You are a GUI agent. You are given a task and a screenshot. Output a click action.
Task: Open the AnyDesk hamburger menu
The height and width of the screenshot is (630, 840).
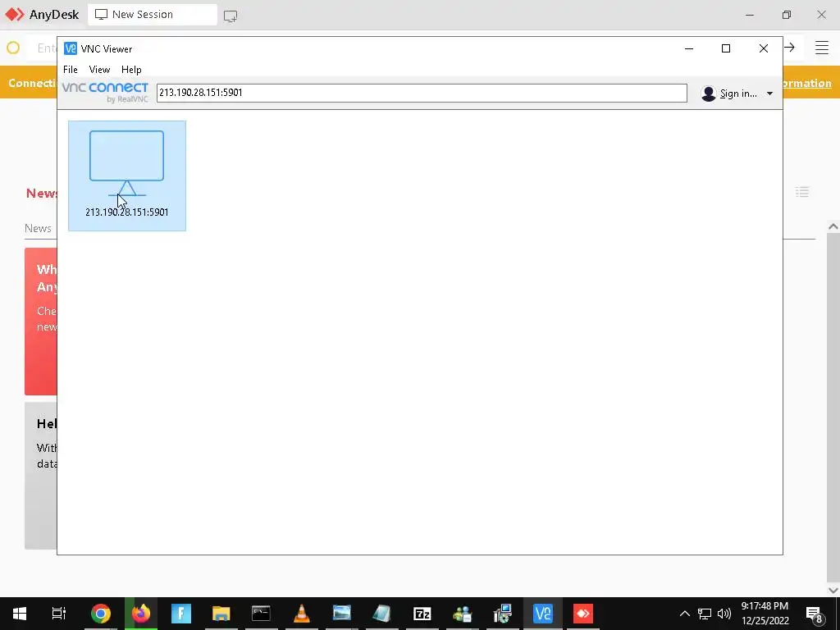[x=822, y=48]
